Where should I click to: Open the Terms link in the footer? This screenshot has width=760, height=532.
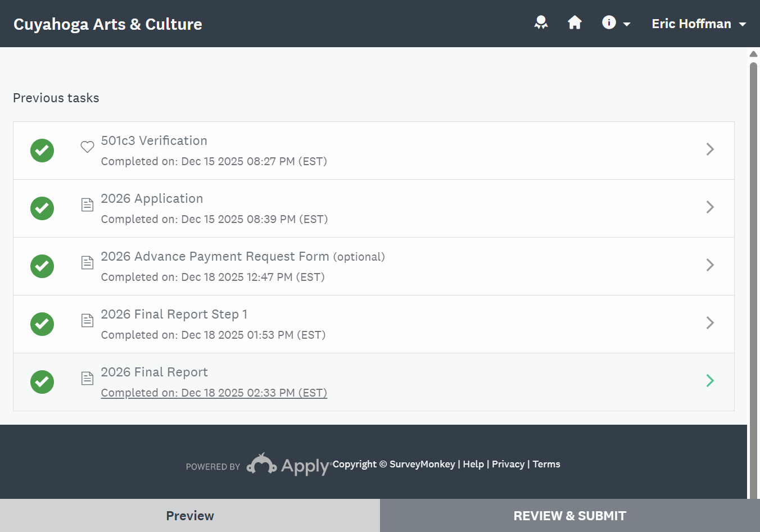pyautogui.click(x=546, y=464)
